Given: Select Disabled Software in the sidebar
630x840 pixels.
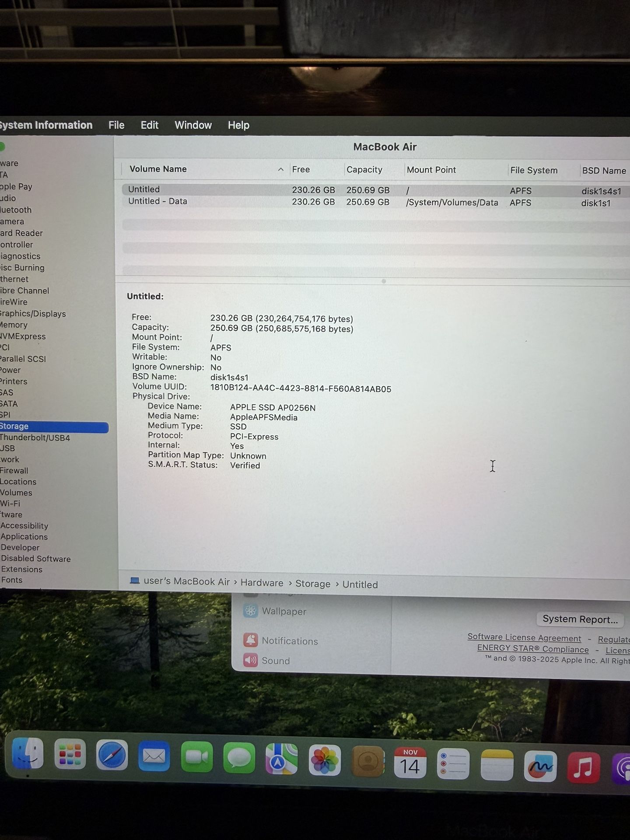Looking at the screenshot, I should [36, 558].
